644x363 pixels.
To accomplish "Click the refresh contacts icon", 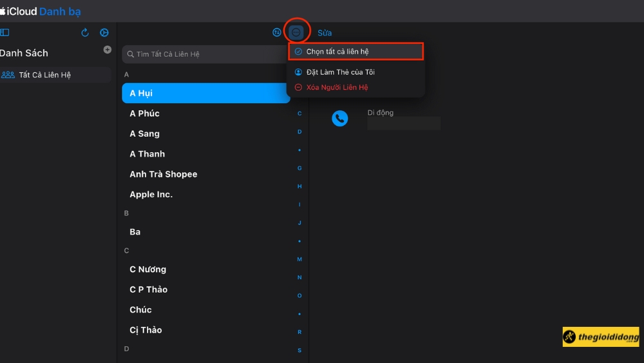I will point(85,33).
